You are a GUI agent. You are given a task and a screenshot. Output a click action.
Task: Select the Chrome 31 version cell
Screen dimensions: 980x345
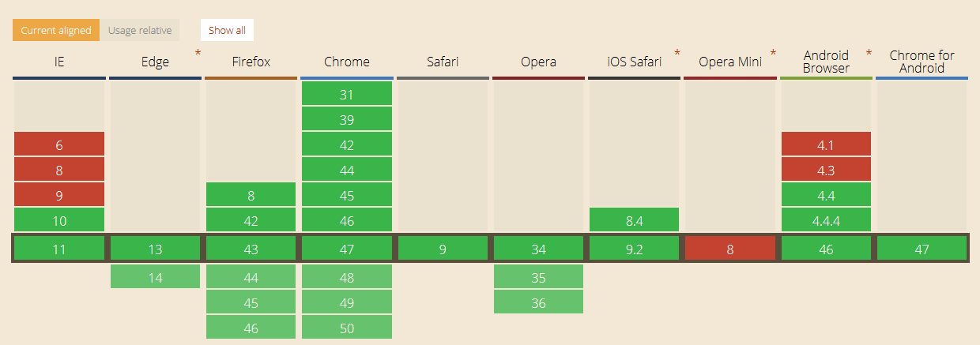[x=347, y=94]
